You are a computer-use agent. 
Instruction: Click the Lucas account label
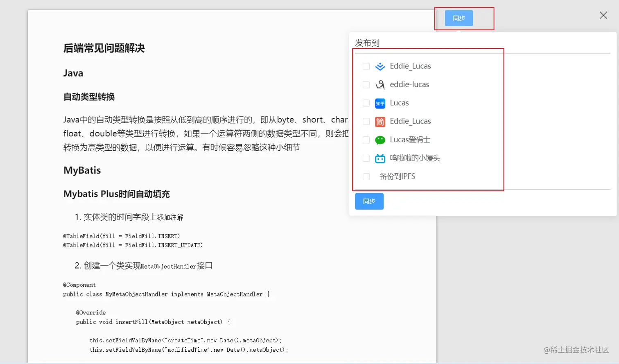click(399, 103)
